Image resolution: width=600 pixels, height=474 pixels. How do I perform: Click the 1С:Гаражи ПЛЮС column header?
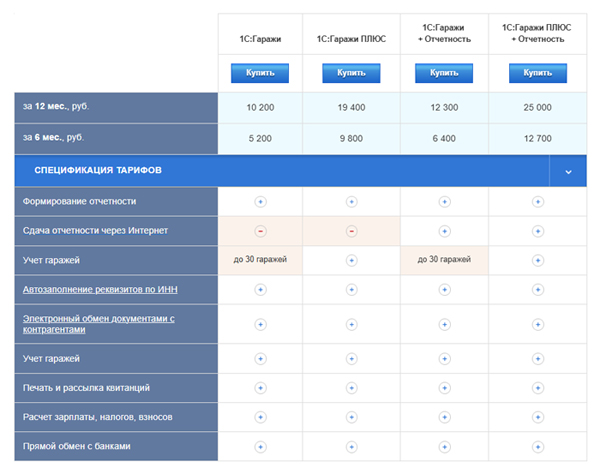click(351, 39)
